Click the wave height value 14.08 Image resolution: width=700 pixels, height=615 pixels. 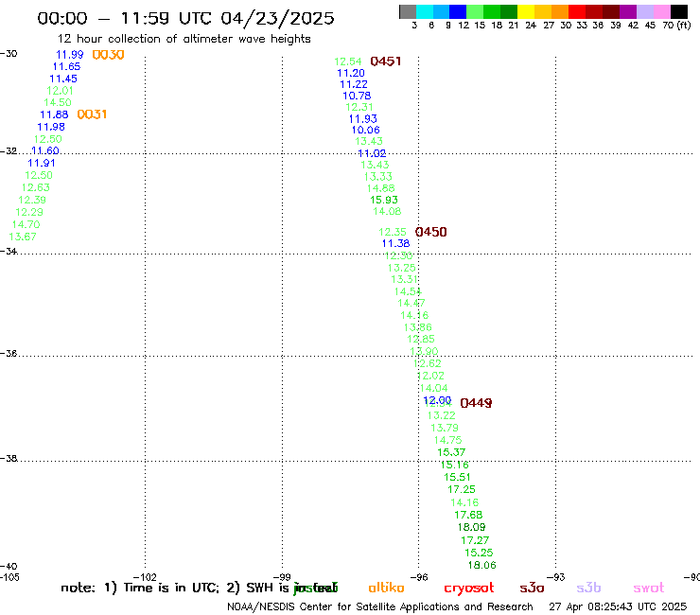(x=387, y=211)
